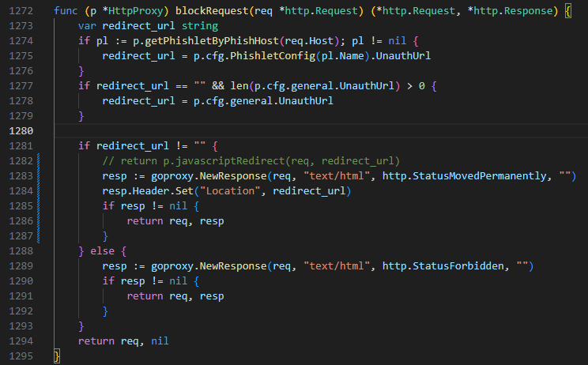Click line number 1280 in the gutter

(x=21, y=131)
